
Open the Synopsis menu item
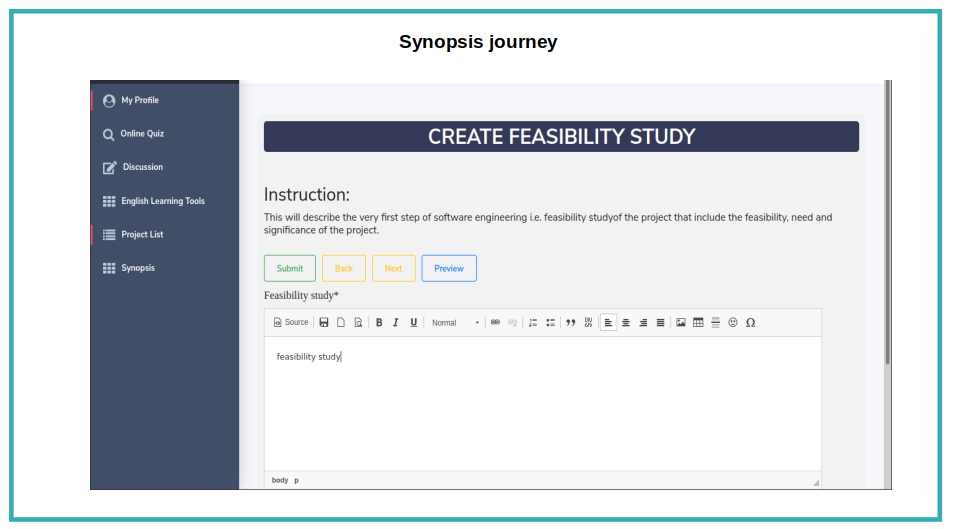point(137,268)
